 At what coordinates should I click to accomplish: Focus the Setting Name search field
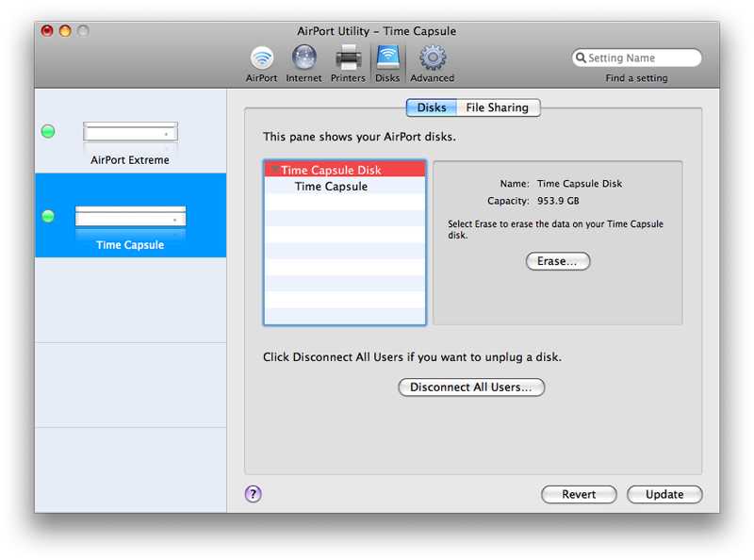(x=637, y=58)
